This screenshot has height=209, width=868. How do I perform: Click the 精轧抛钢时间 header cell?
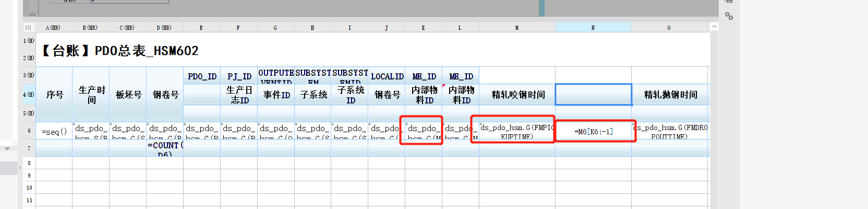tap(670, 95)
